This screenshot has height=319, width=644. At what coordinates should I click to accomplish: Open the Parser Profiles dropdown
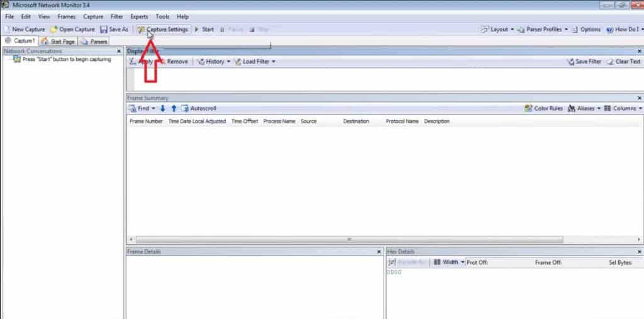543,30
